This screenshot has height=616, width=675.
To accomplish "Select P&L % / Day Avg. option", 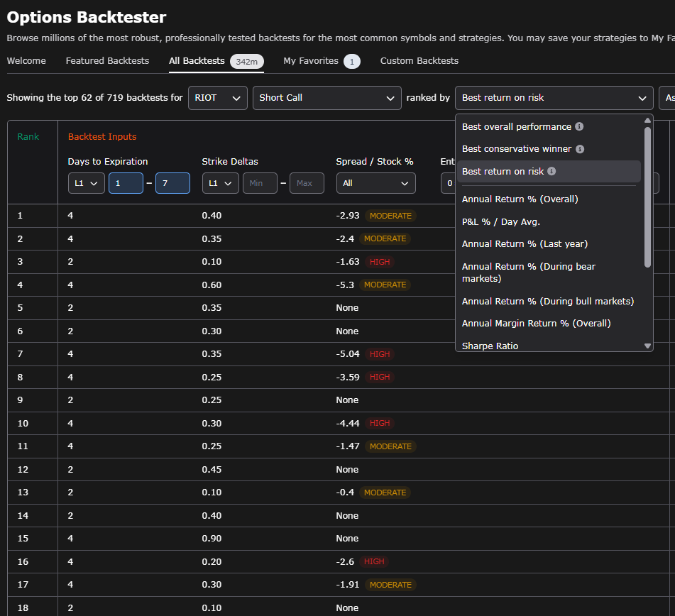I will coord(549,221).
